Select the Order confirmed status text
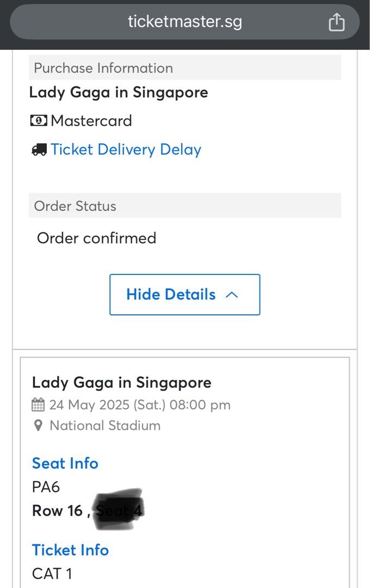 [96, 238]
